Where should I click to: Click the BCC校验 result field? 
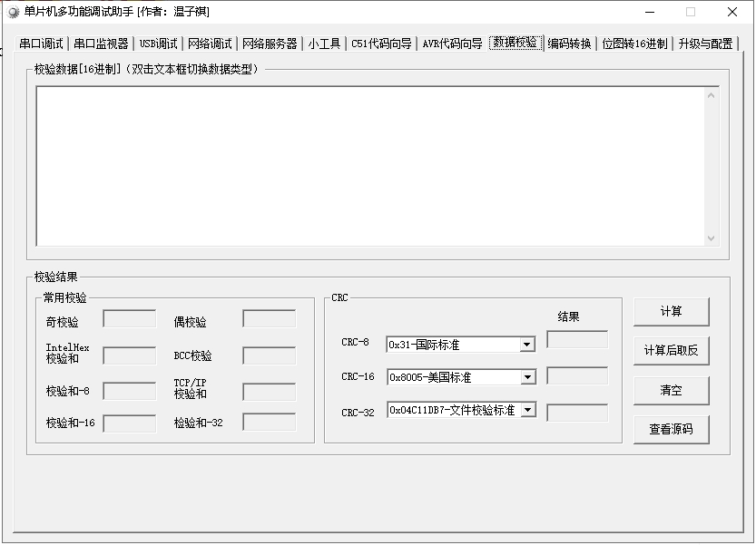(270, 356)
